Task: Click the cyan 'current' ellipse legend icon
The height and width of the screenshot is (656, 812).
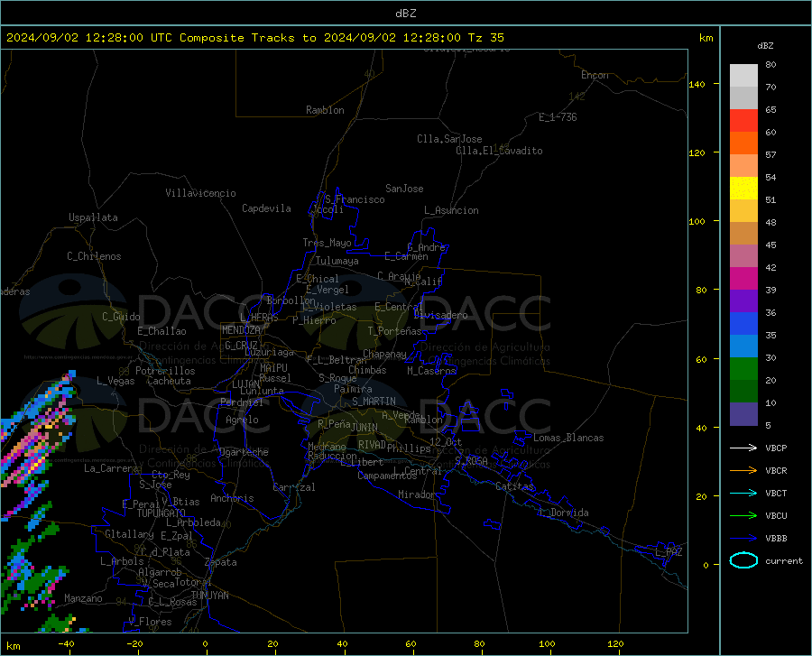Action: click(743, 560)
